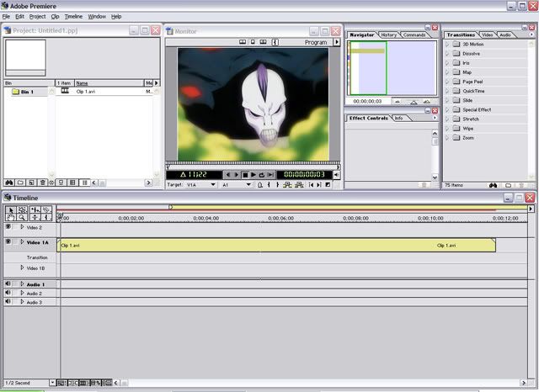This screenshot has height=392, width=539.
Task: Expand the Video 1B track triangle
Action: 22,268
